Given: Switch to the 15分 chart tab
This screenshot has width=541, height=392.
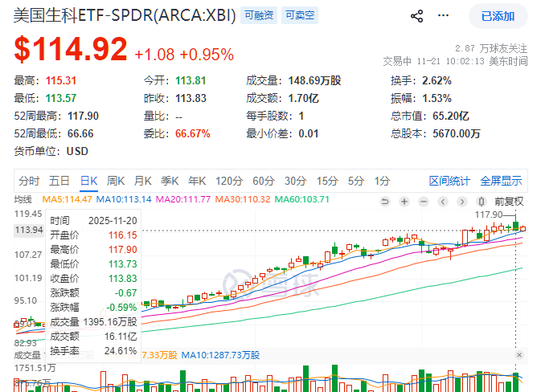Looking at the screenshot, I should point(327,181).
